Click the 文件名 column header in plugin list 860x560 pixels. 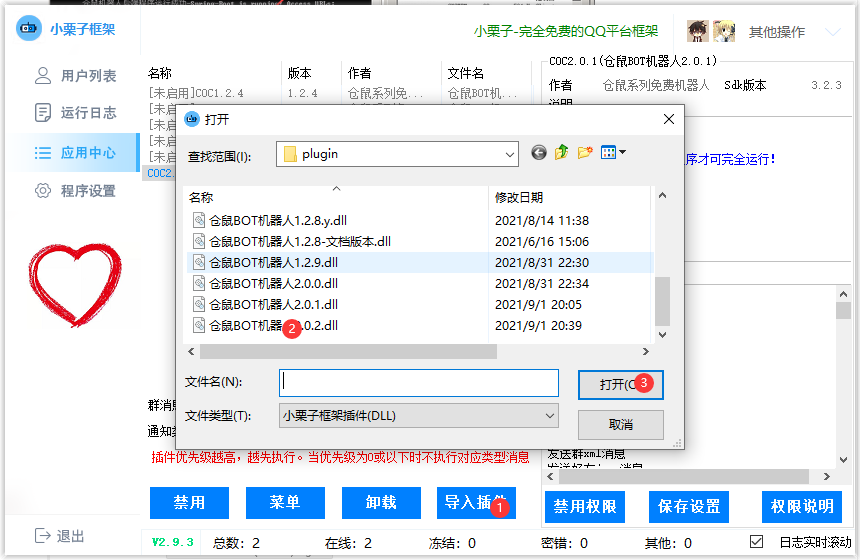(x=466, y=73)
